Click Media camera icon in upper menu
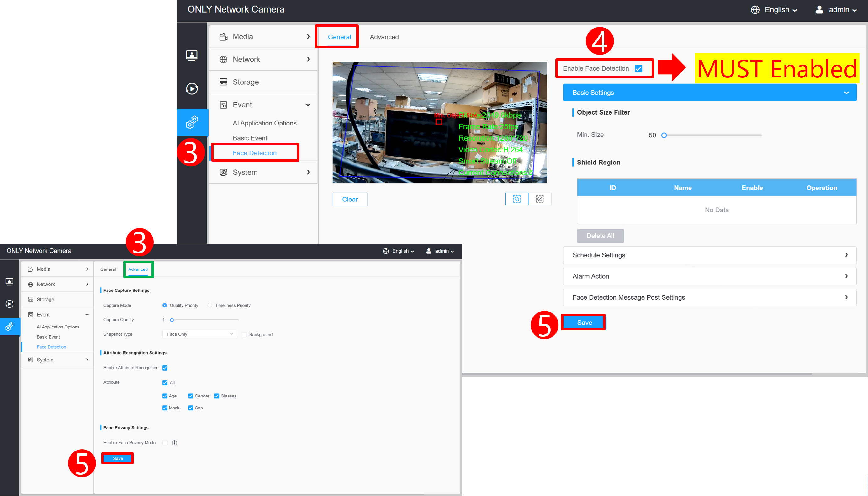The width and height of the screenshot is (868, 496). (223, 37)
